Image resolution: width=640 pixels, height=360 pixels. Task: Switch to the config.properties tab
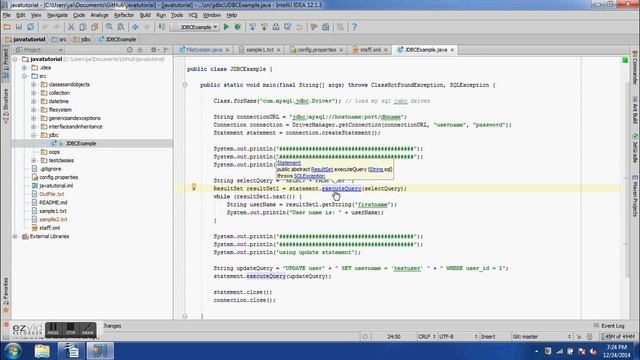[x=316, y=50]
